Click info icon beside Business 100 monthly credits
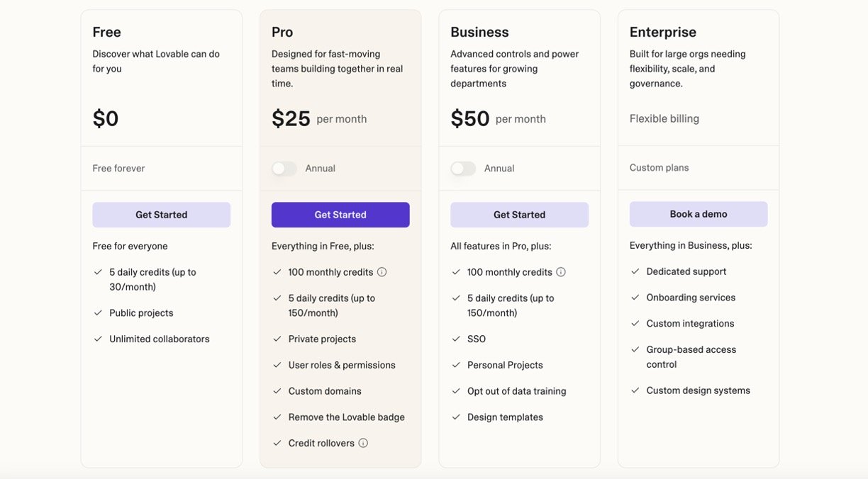This screenshot has width=868, height=479. coord(561,272)
